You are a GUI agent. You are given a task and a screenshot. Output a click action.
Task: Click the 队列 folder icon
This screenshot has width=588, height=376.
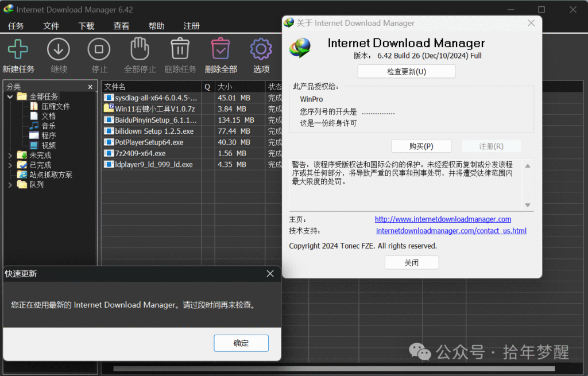point(22,184)
